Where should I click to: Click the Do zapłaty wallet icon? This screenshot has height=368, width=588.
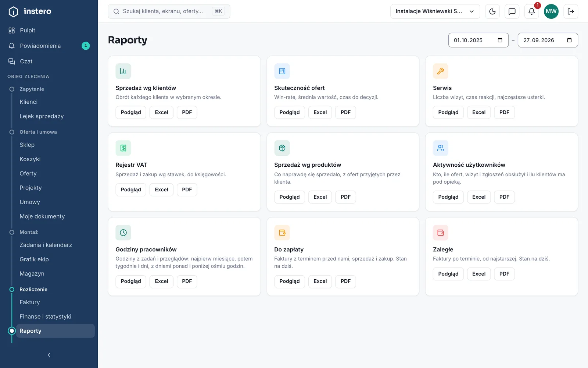(282, 233)
